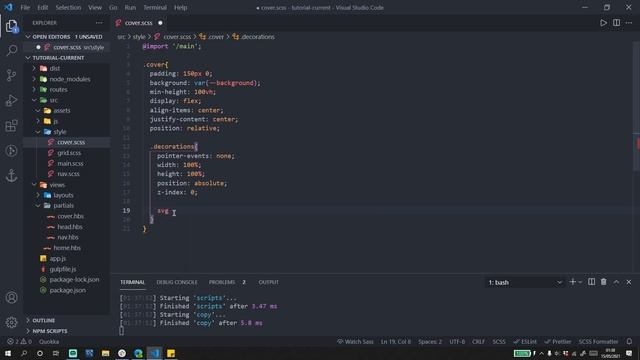Open the Accounts menu icon

pyautogui.click(x=11, y=298)
